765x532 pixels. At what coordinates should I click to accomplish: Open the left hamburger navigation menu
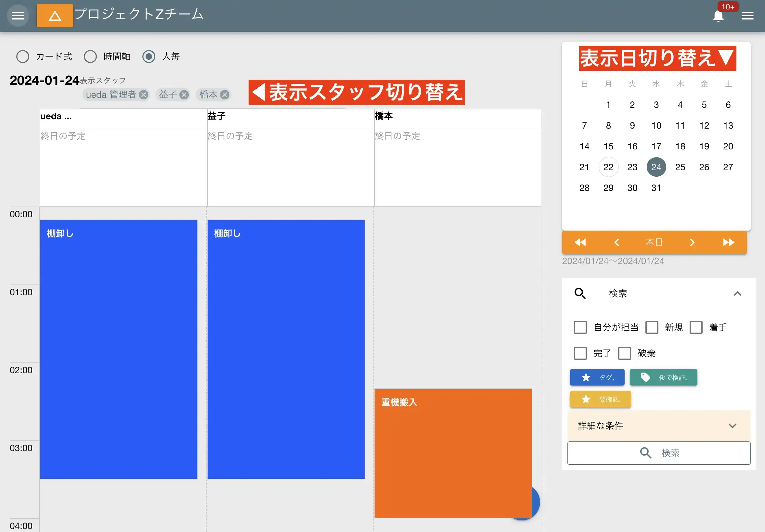click(18, 16)
